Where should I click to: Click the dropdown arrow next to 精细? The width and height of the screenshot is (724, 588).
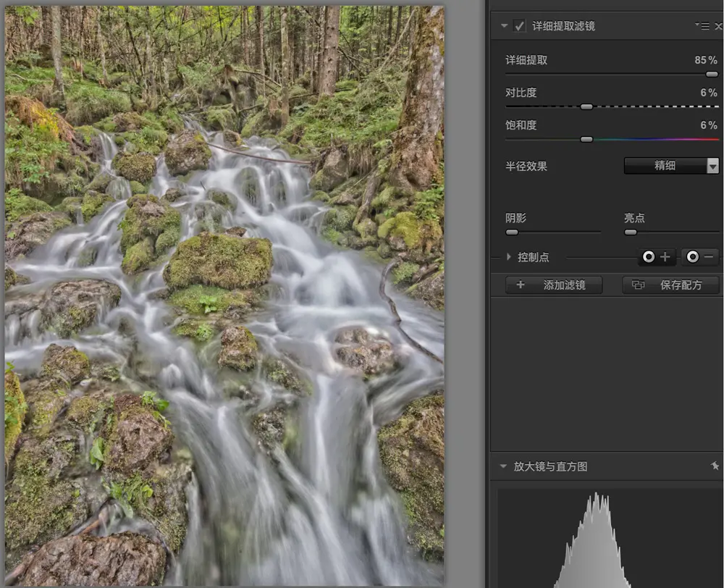[x=713, y=166]
